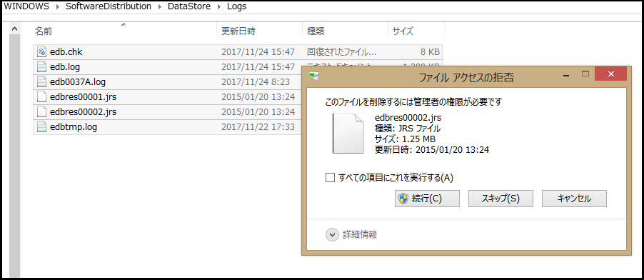This screenshot has width=644, height=280.
Task: Expand arrow after WINDOWS breadcrumb
Action: click(58, 7)
